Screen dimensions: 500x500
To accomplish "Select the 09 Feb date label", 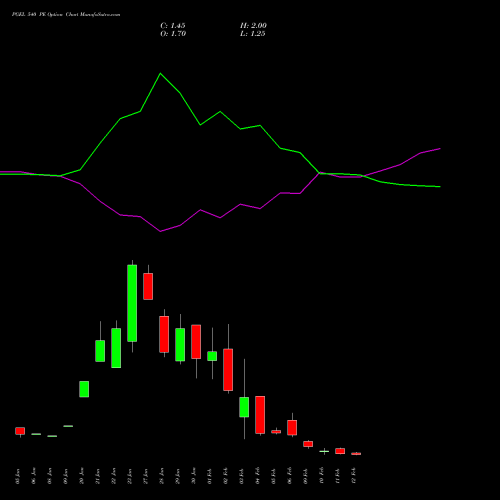I will tap(306, 476).
